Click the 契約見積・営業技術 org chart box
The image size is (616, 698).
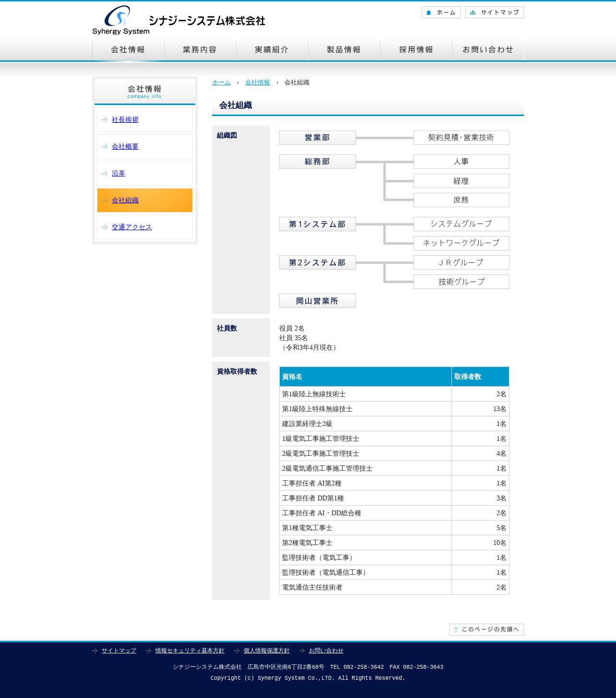pos(462,138)
